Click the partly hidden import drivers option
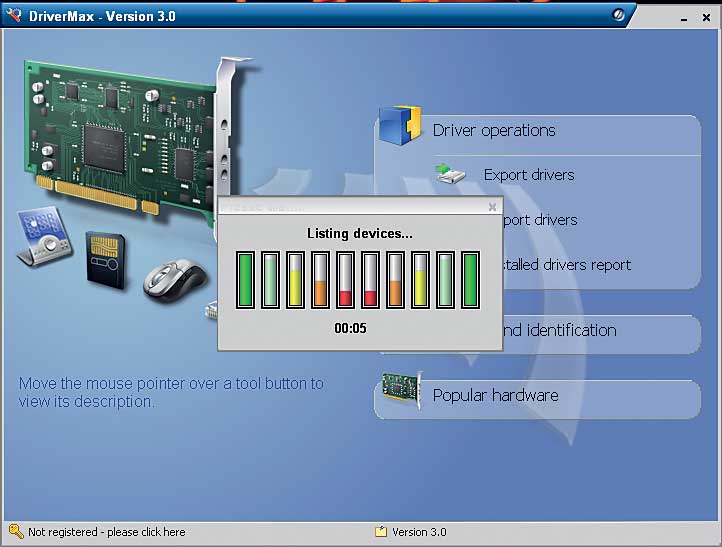 tap(540, 220)
